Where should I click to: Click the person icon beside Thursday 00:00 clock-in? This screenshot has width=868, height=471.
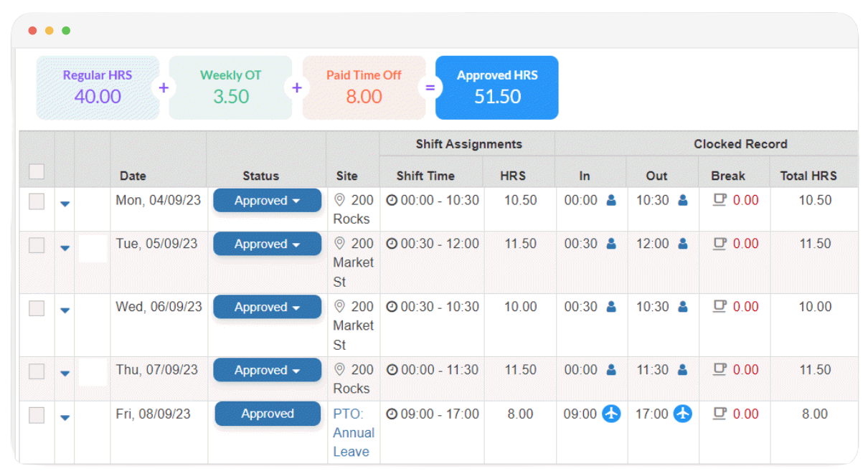611,370
